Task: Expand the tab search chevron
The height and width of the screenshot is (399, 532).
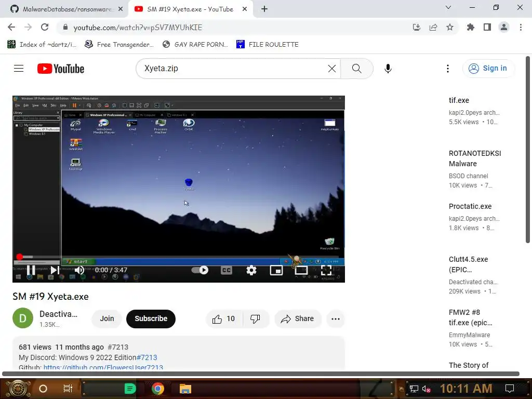Action: [x=448, y=7]
